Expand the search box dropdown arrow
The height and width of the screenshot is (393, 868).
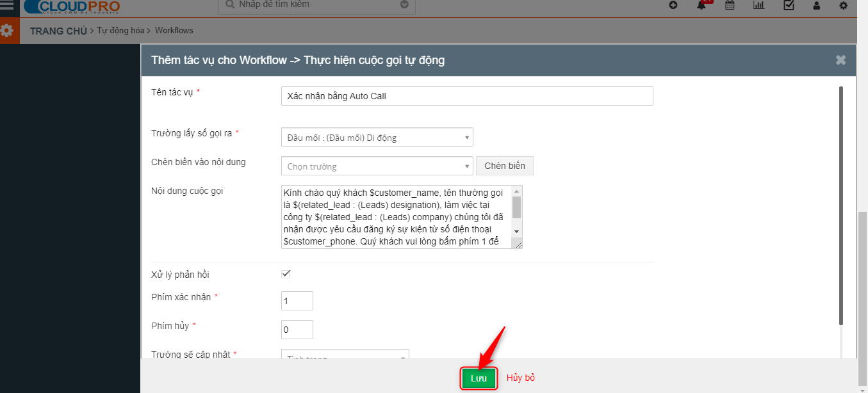404,4
